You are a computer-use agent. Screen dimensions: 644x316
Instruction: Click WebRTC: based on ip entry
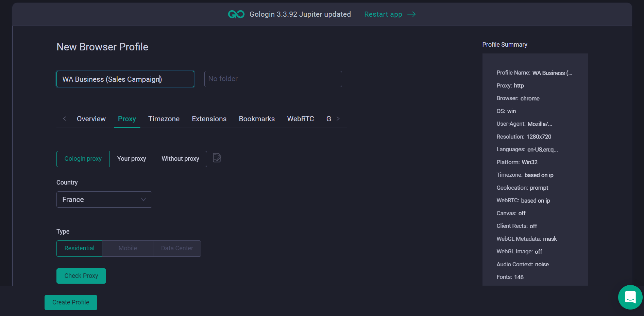click(523, 201)
